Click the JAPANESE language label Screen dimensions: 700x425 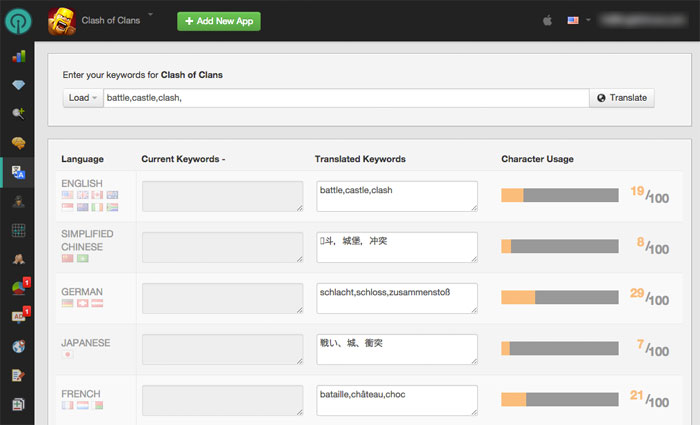pyautogui.click(x=85, y=343)
